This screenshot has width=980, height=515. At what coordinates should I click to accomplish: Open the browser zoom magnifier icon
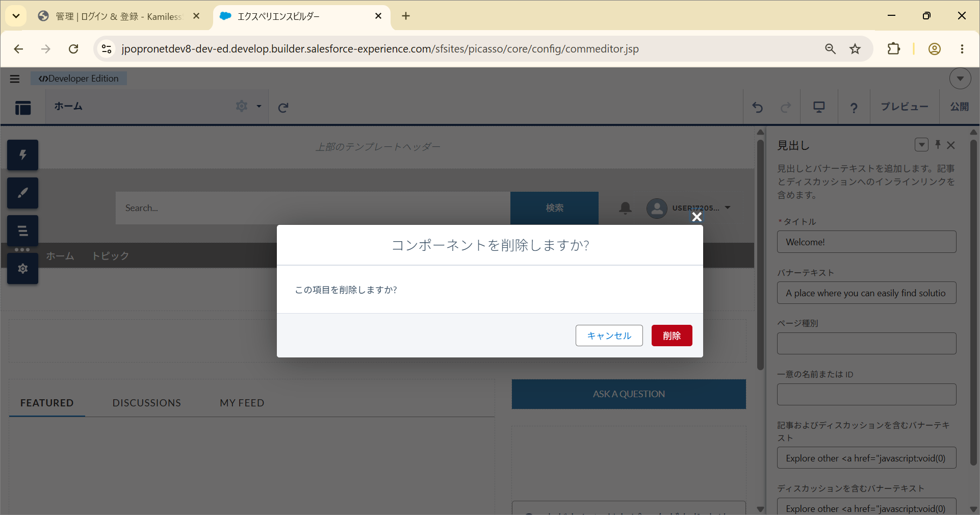831,49
